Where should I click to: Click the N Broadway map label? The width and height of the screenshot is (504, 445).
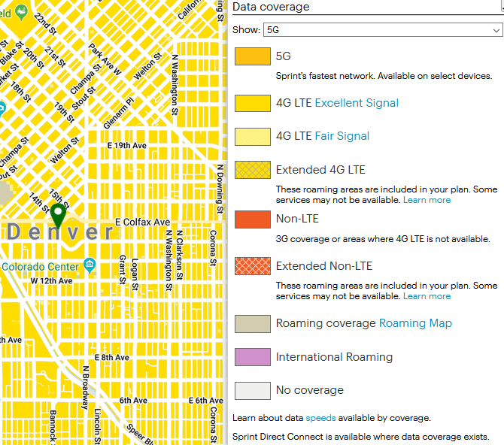coord(85,387)
